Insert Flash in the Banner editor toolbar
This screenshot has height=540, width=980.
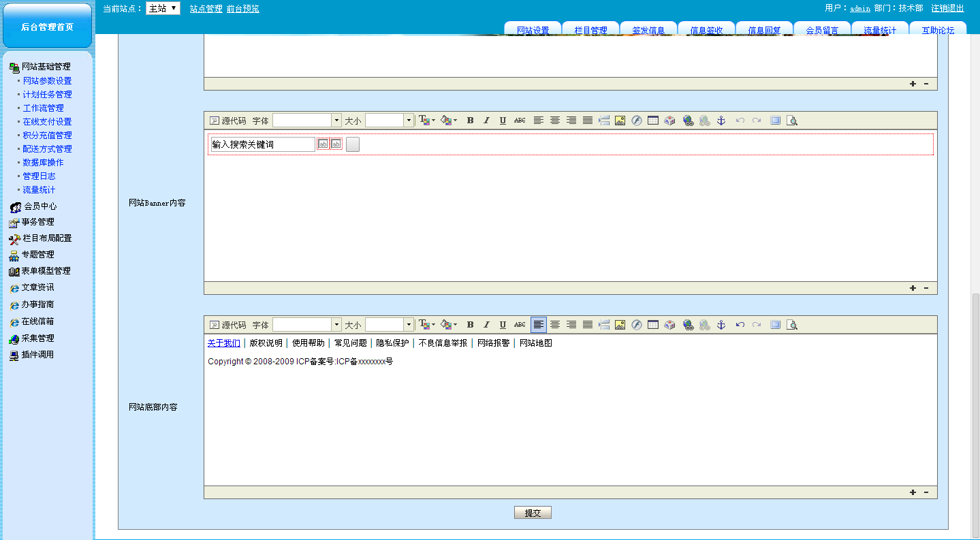(x=636, y=121)
